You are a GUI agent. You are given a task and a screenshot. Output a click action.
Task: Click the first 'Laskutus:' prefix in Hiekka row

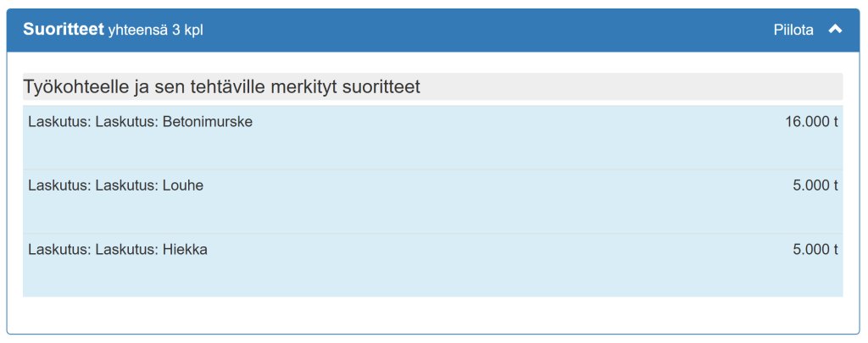(x=58, y=250)
